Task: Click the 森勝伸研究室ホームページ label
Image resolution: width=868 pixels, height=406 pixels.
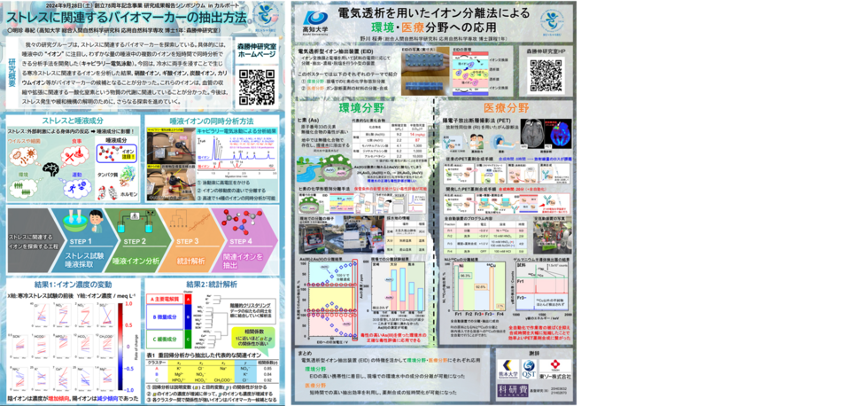Action: [x=256, y=51]
